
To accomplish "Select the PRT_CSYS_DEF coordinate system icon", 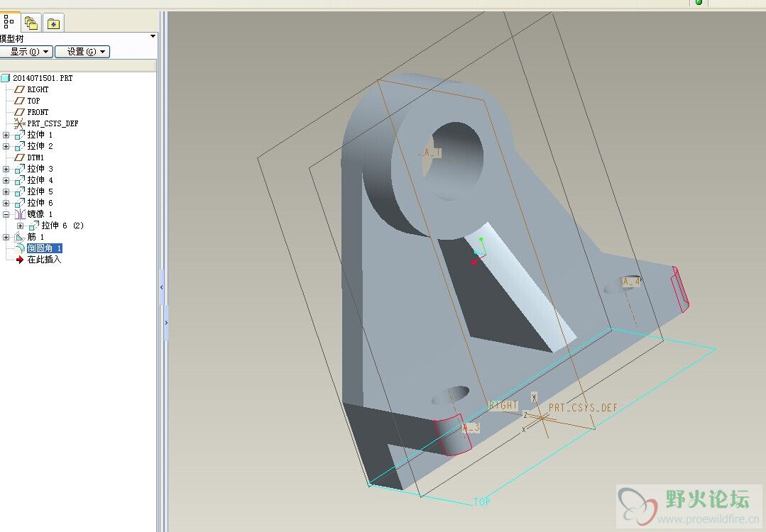I will click(20, 123).
